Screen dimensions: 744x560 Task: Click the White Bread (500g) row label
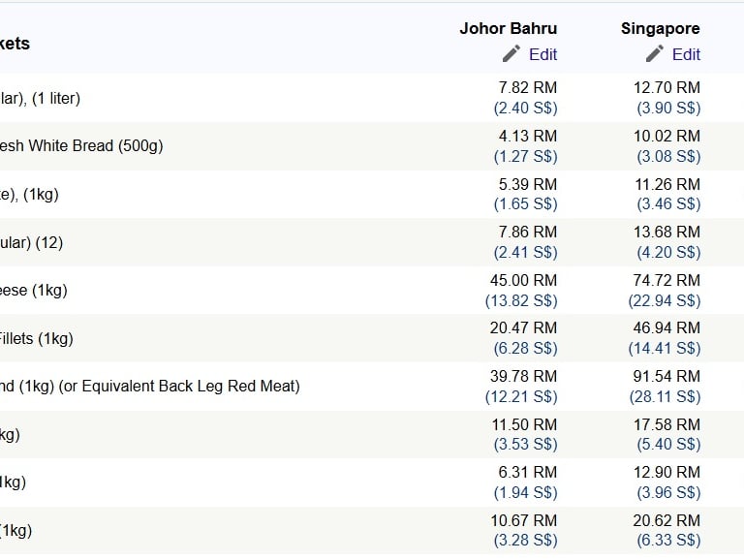pos(81,145)
